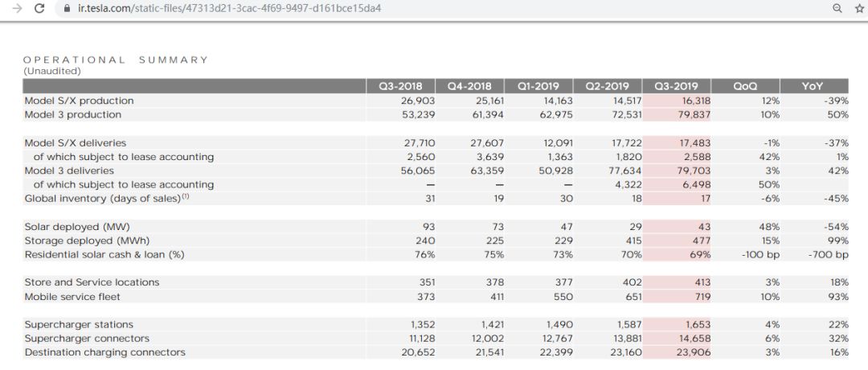Select the (Unaudited) subtitle

(52, 71)
